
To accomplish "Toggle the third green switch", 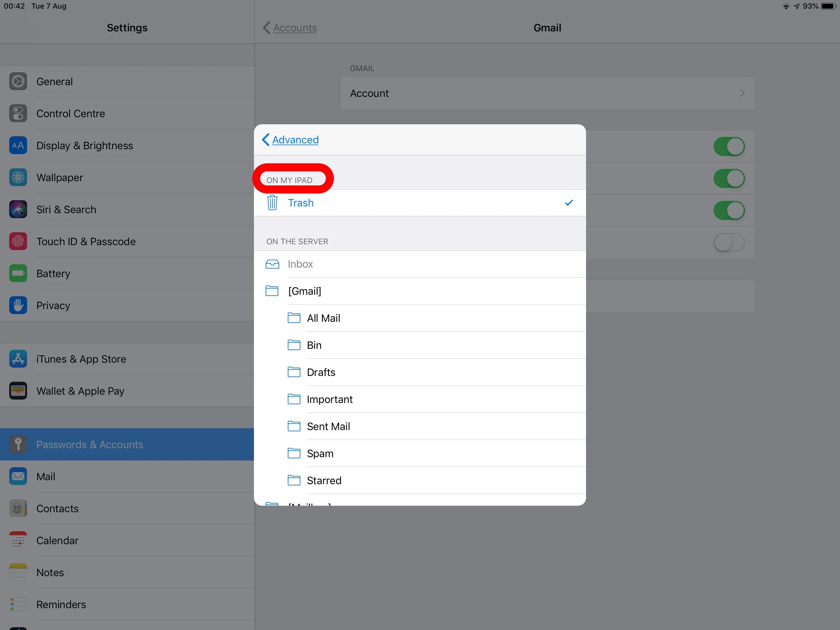I will pos(729,210).
